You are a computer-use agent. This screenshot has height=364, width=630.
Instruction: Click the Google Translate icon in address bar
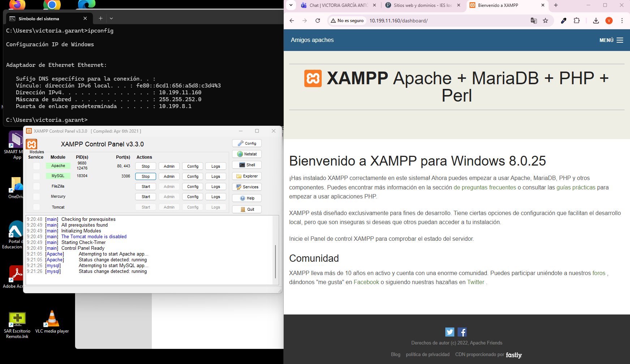[533, 21]
